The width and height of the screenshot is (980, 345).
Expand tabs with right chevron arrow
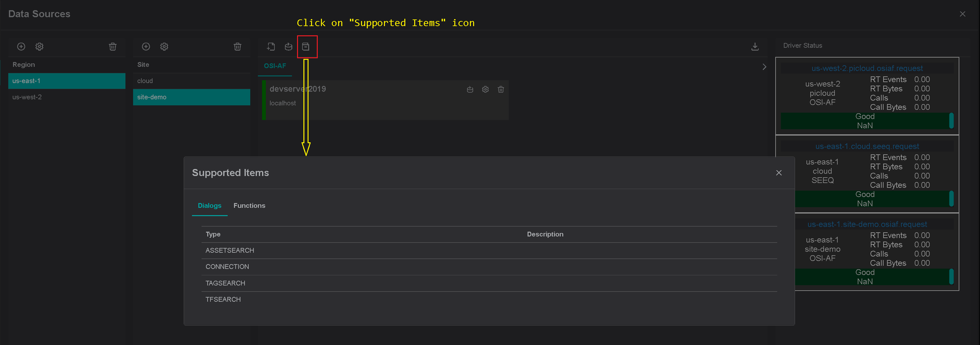coord(765,67)
